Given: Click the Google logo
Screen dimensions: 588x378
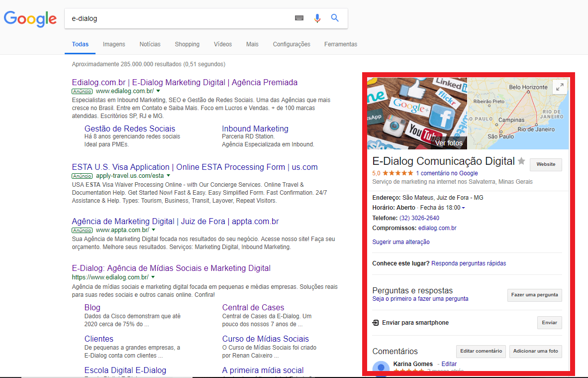Looking at the screenshot, I should (30, 18).
